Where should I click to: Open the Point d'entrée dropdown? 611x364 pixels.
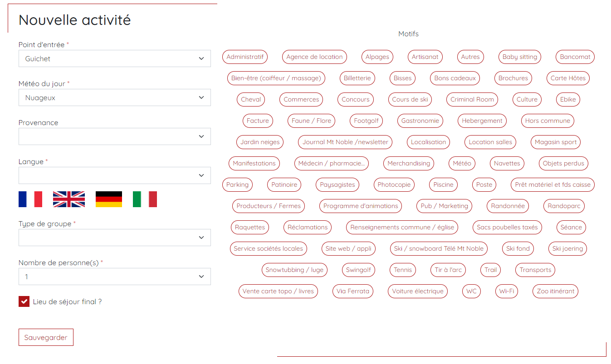114,58
